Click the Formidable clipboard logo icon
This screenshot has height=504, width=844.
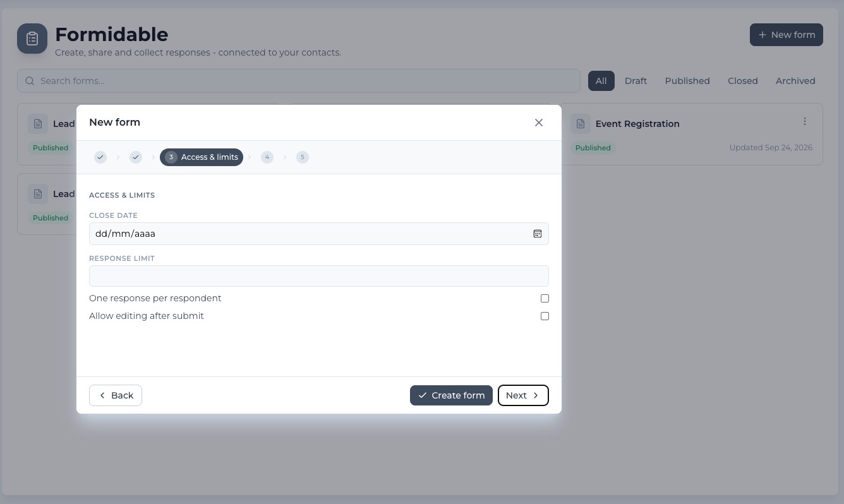click(32, 39)
